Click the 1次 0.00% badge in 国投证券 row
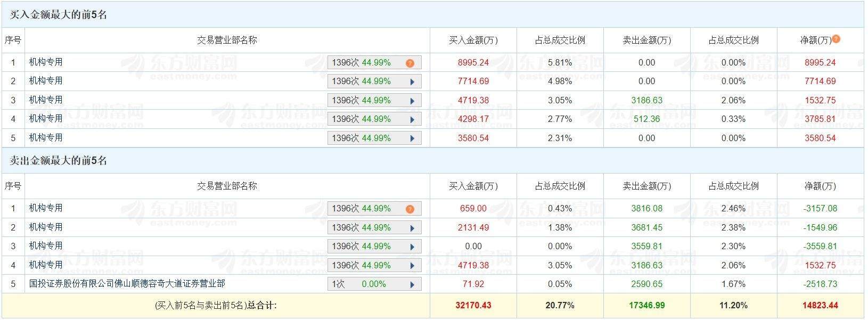This screenshot has width=868, height=320. (374, 284)
